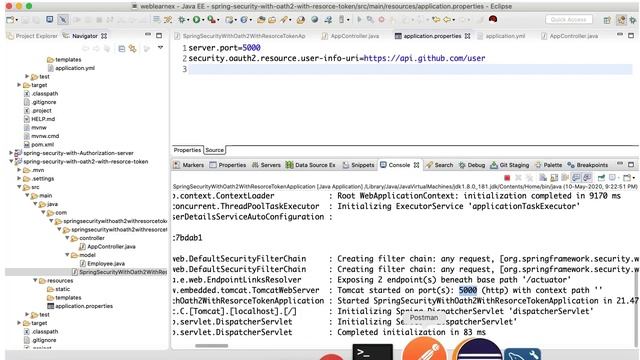Toggle Show Console on Standard Error change
The image size is (640, 360).
click(x=587, y=178)
